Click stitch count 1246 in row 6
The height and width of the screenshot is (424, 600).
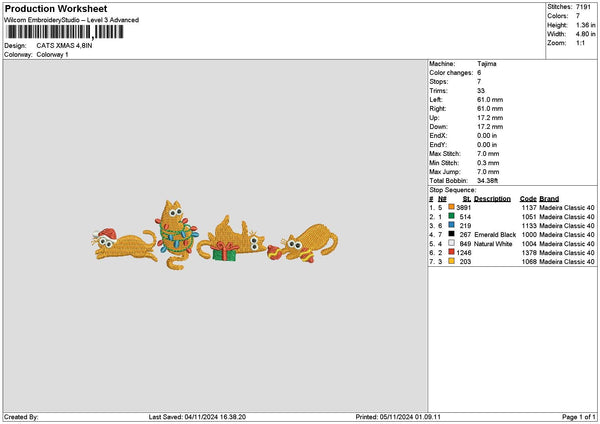coord(464,253)
